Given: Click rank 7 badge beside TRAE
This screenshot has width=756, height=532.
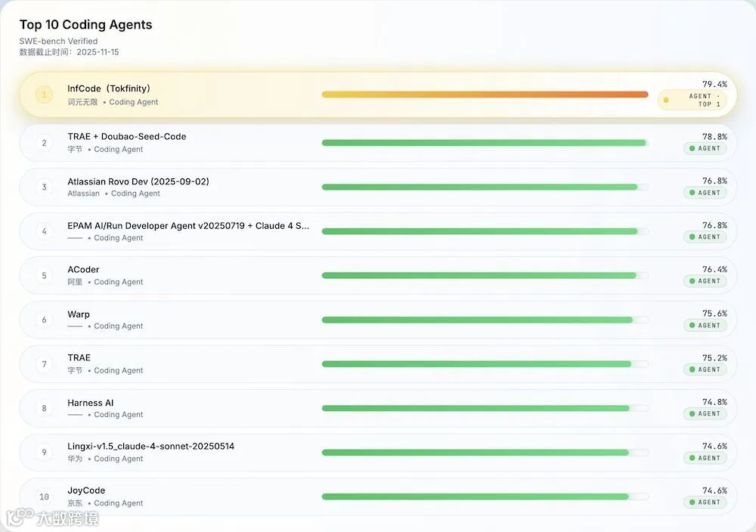Looking at the screenshot, I should point(44,363).
